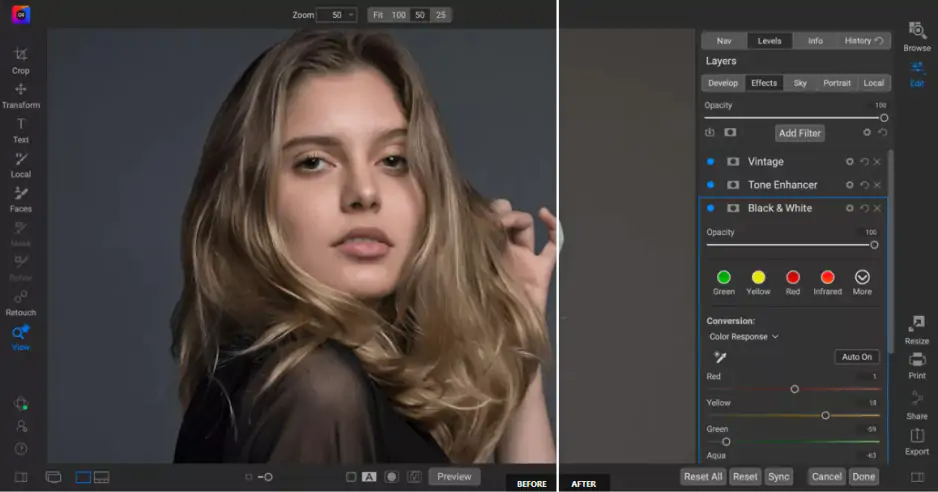
Task: Switch to the Effects tab
Action: (x=764, y=83)
